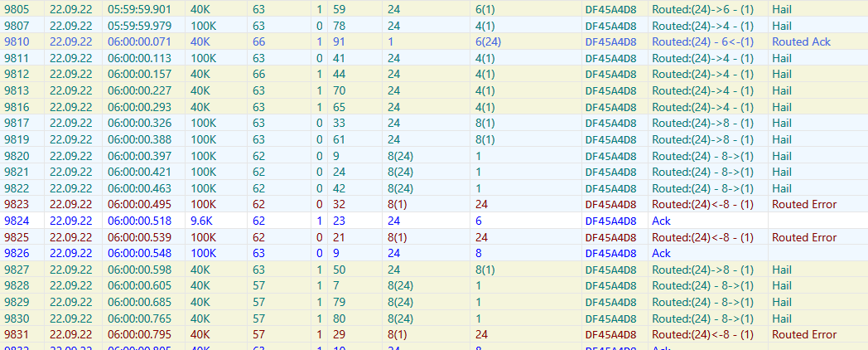Click timestamp 06:00:00.605

pos(139,286)
